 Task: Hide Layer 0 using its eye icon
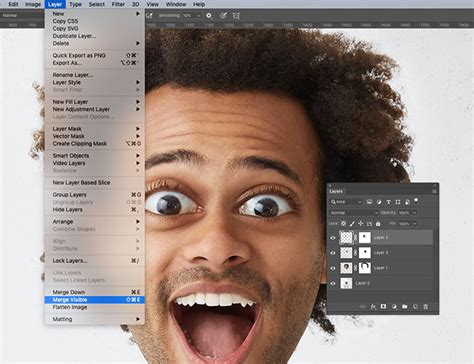[333, 284]
